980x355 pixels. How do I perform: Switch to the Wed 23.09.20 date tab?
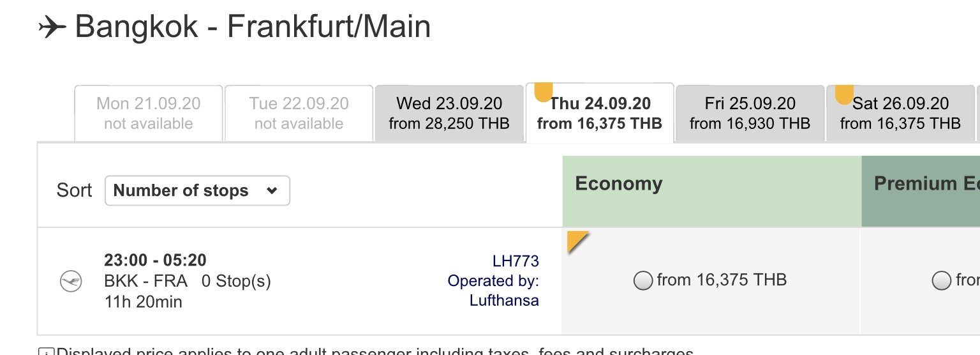pos(449,113)
